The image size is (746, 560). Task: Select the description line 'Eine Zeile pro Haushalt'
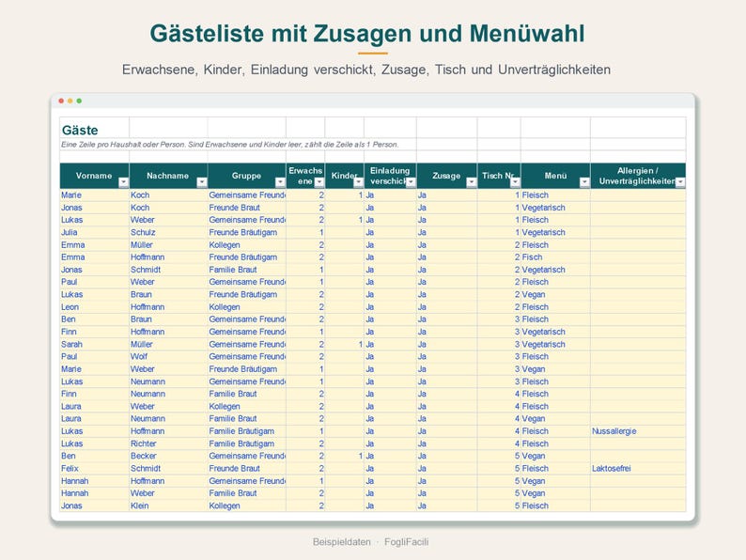(230, 144)
